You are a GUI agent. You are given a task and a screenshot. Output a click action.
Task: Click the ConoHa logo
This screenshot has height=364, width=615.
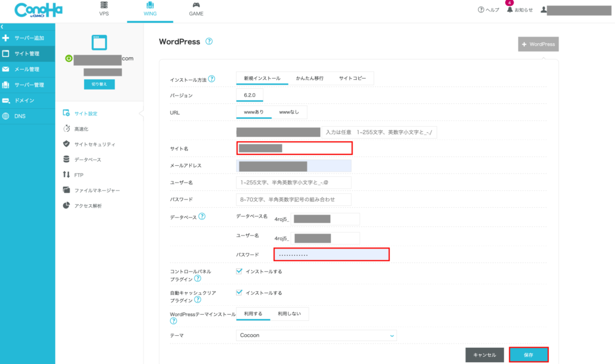pos(38,10)
